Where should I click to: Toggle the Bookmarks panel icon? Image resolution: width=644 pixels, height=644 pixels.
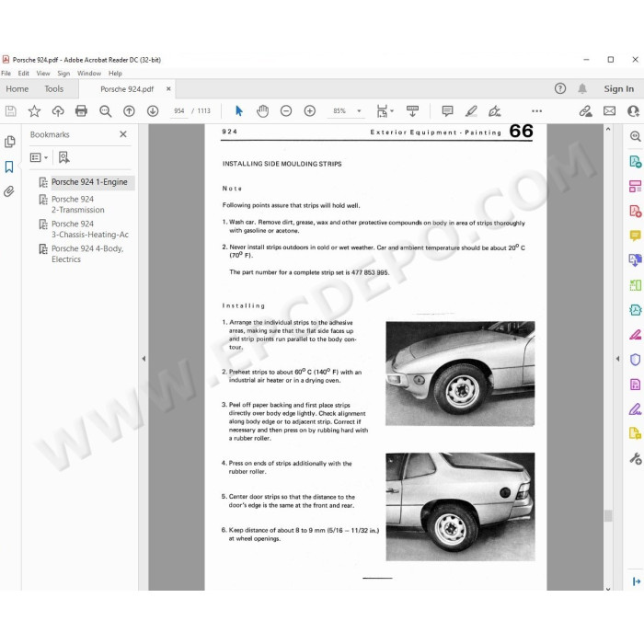(x=9, y=167)
